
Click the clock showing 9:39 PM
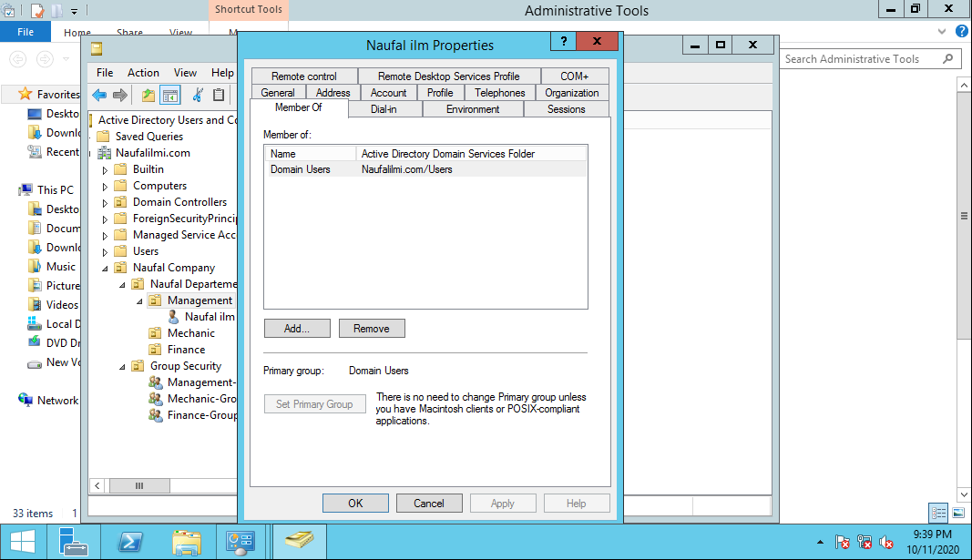tap(932, 534)
